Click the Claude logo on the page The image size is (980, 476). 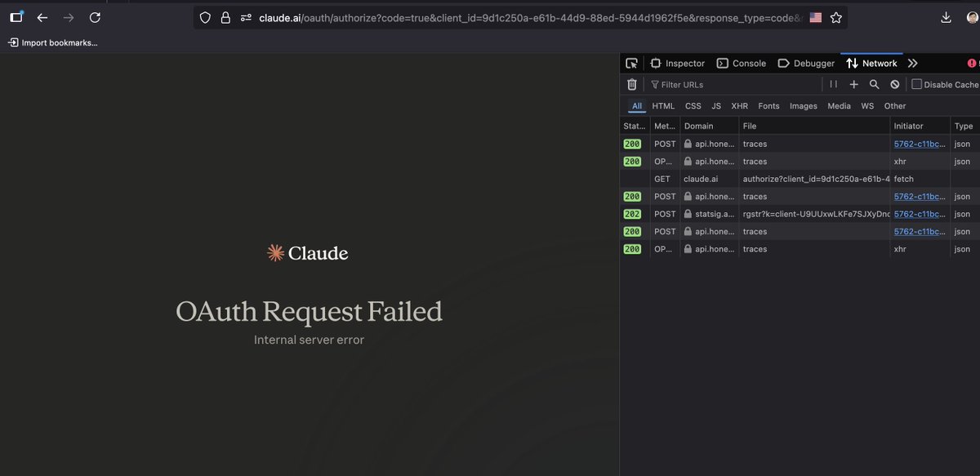(308, 253)
